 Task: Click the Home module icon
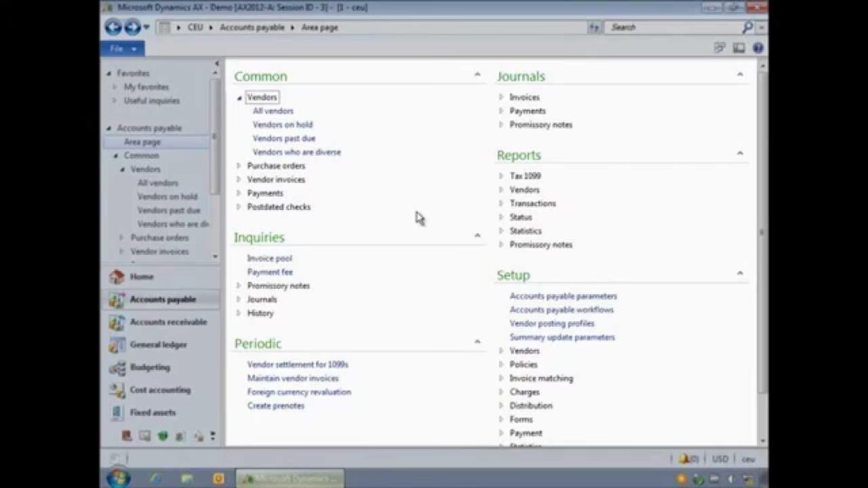click(116, 277)
